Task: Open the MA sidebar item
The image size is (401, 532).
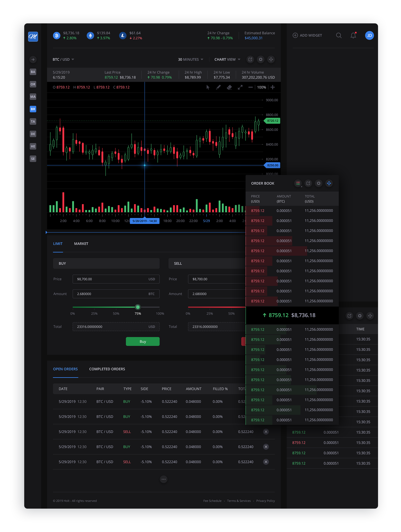Action: click(33, 97)
